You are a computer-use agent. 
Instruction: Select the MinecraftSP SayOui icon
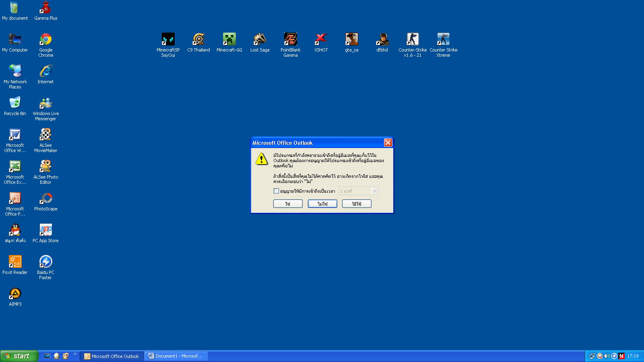[x=168, y=45]
